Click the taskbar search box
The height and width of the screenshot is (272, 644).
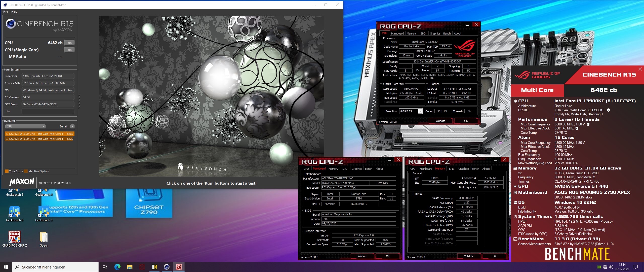click(x=55, y=267)
